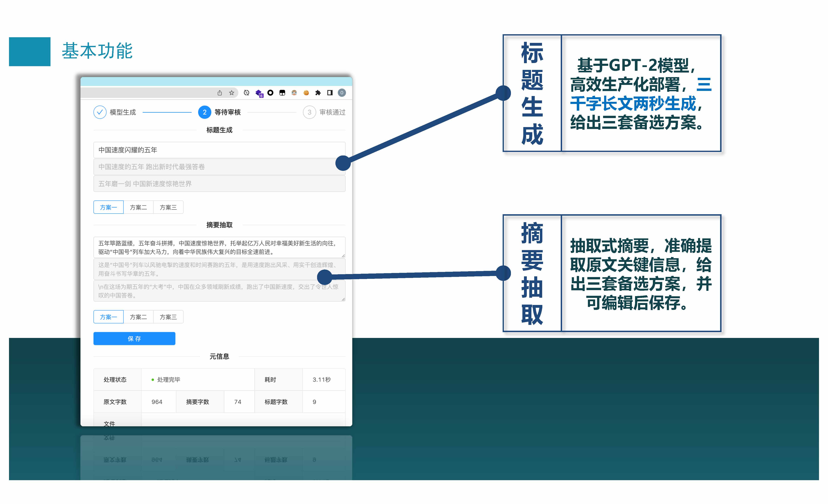Image resolution: width=828 pixels, height=504 pixels.
Task: Open the circular-arrows sync extension icon
Action: (247, 93)
